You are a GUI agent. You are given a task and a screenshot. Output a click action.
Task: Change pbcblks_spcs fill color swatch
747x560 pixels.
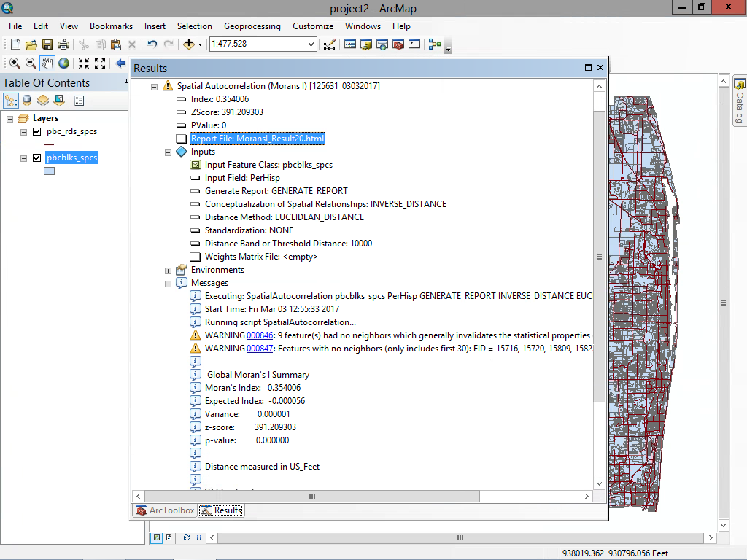49,171
